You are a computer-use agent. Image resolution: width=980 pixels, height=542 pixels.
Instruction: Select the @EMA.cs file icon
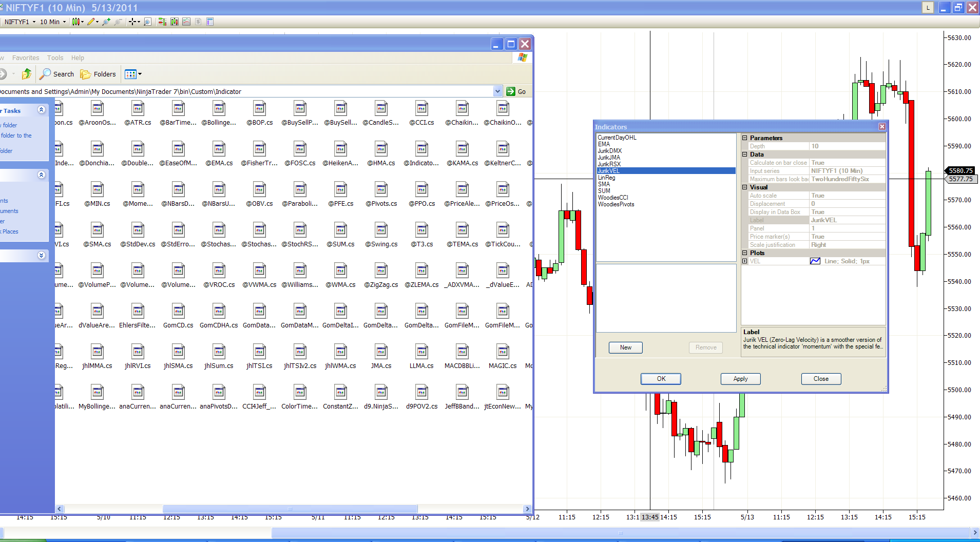tap(219, 148)
